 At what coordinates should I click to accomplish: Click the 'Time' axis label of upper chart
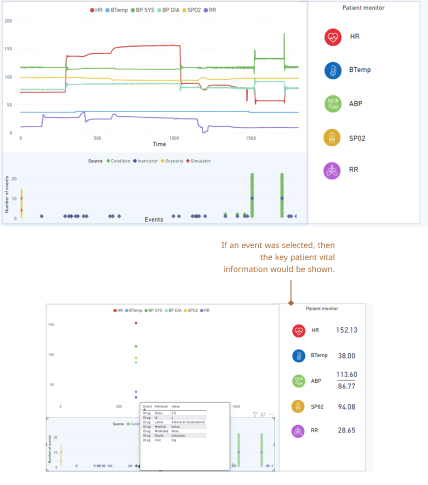coord(159,144)
